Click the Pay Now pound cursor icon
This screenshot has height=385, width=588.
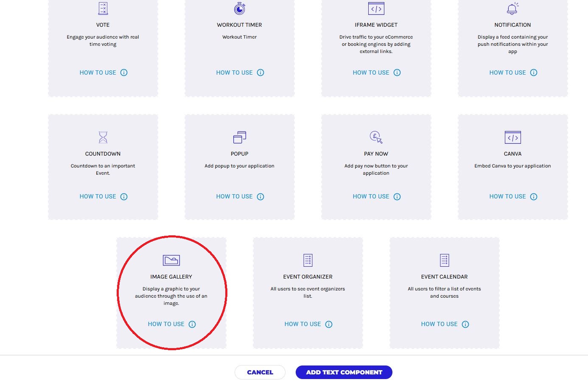point(376,137)
